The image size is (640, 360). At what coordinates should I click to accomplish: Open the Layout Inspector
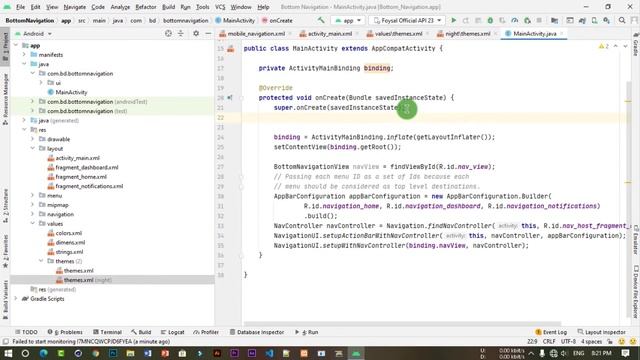click(601, 332)
